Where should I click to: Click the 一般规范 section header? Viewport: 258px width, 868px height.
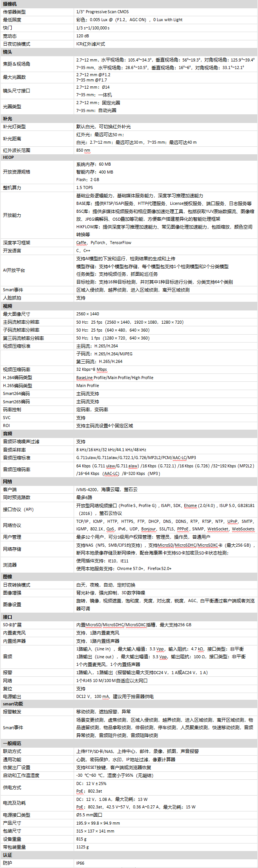[x=12, y=743]
